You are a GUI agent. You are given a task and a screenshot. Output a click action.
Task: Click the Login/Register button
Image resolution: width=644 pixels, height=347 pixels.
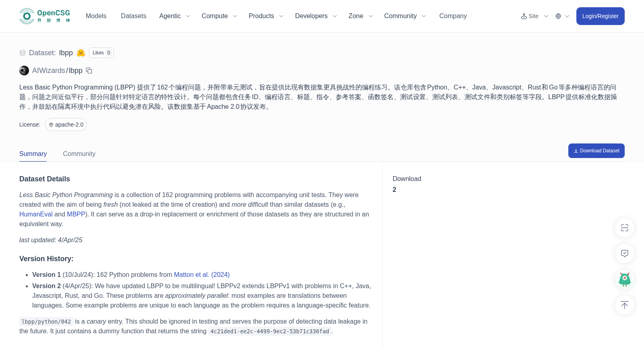[x=600, y=16]
